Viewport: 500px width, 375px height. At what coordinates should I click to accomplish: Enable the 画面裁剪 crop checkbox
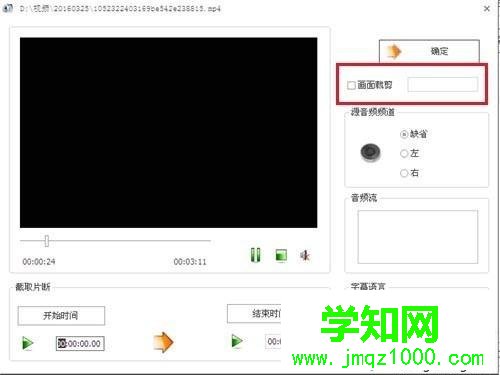pyautogui.click(x=351, y=85)
